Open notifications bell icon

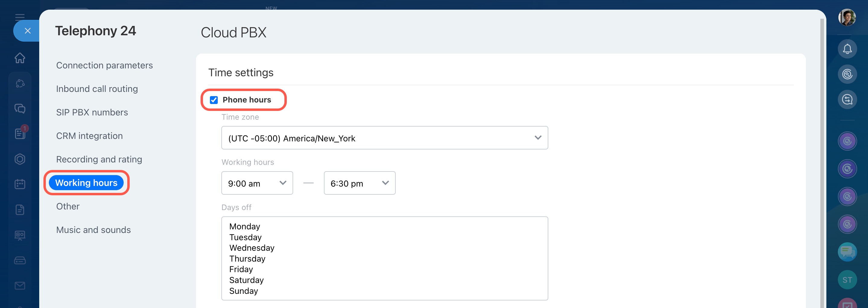pyautogui.click(x=847, y=49)
